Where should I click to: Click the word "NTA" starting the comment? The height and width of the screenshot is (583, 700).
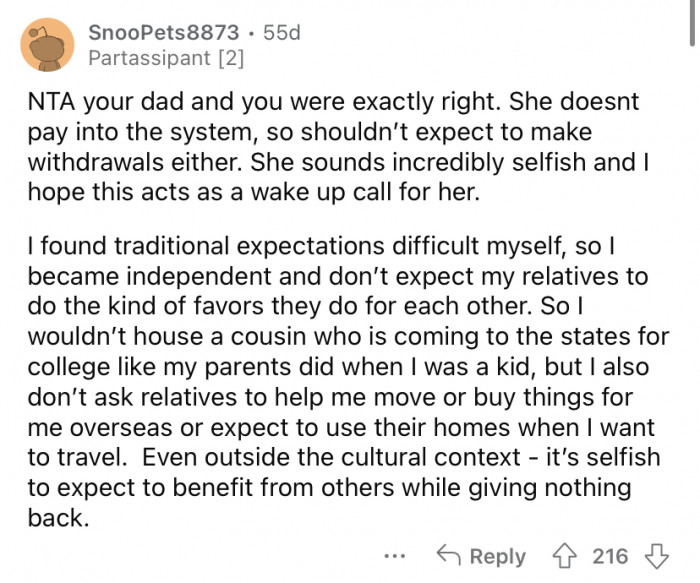[52, 104]
